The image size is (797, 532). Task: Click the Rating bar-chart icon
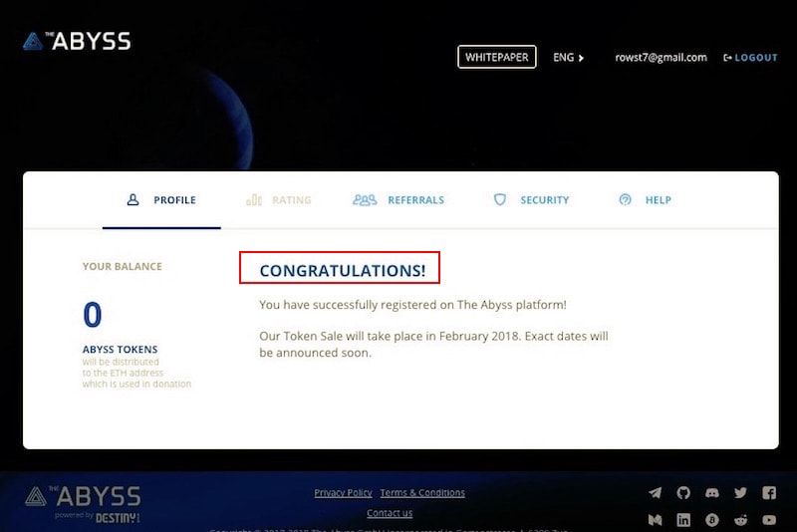click(x=254, y=199)
